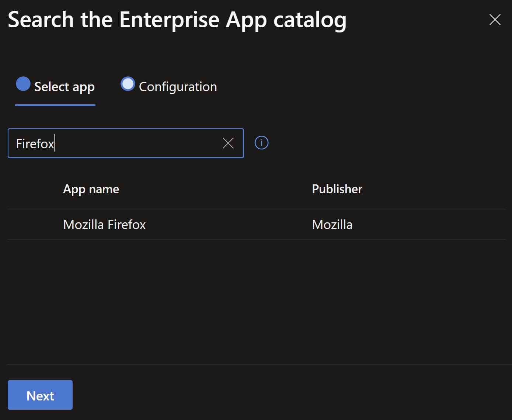Click the Next button
Image resolution: width=512 pixels, height=420 pixels.
40,395
